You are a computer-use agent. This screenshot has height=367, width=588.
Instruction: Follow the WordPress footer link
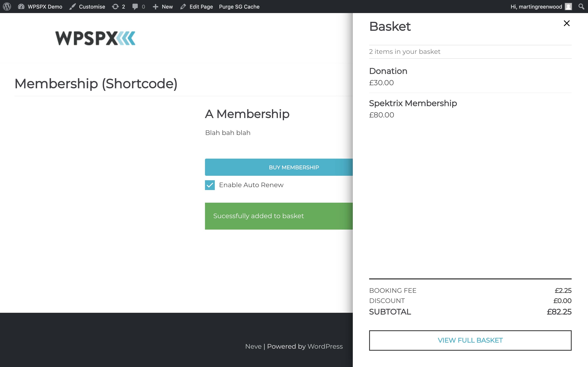[x=325, y=346]
